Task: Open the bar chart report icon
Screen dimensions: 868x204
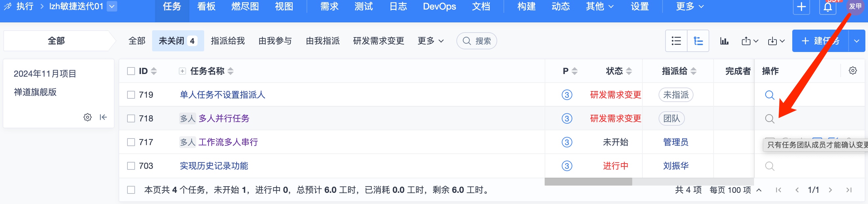Action: 724,41
